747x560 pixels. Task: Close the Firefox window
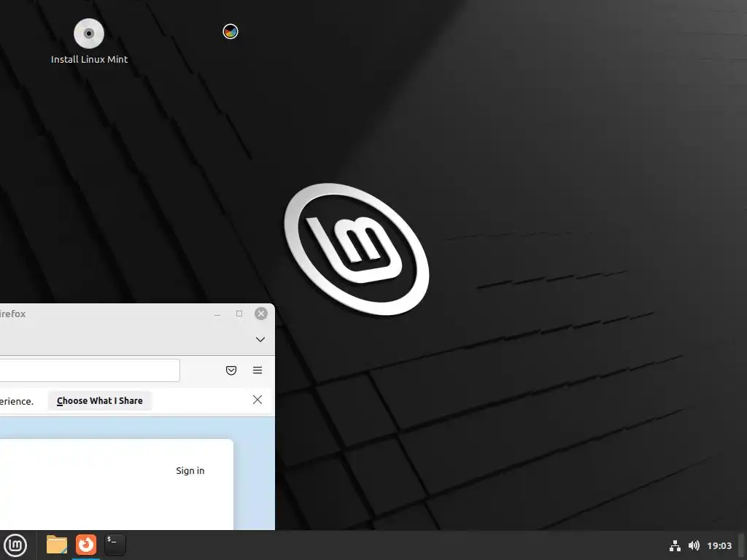pyautogui.click(x=261, y=314)
